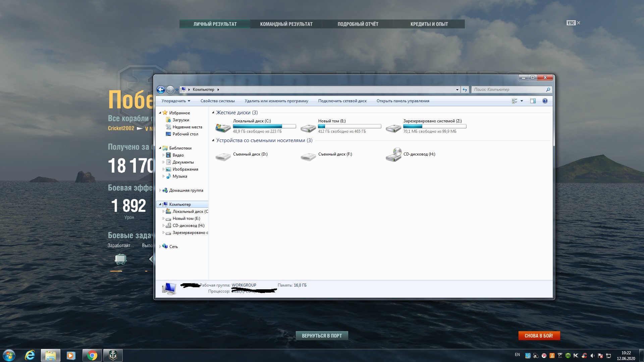Switch to Личный результат tab in game

(215, 24)
